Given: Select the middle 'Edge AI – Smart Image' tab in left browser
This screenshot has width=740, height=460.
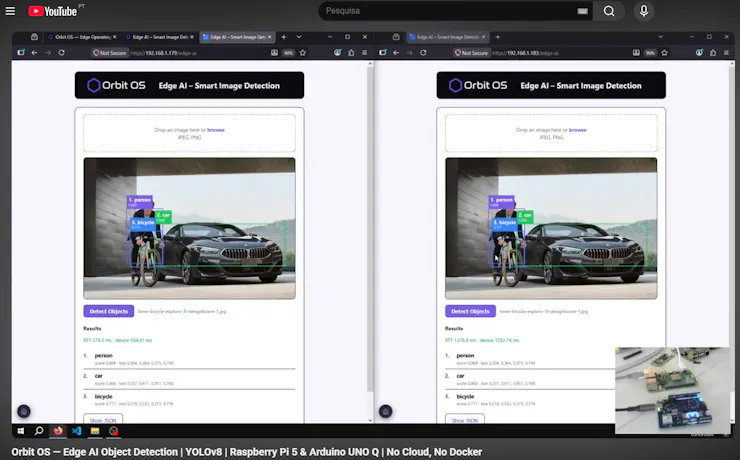Looking at the screenshot, I should pyautogui.click(x=160, y=37).
